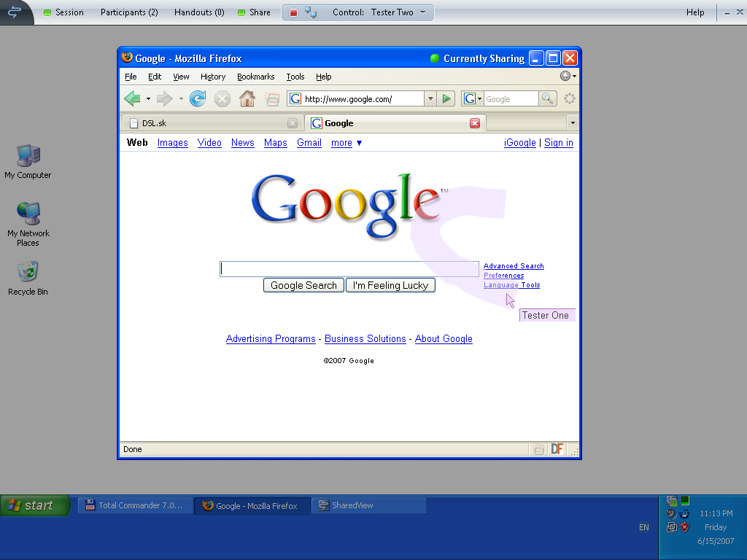Click the Preferences link

503,276
